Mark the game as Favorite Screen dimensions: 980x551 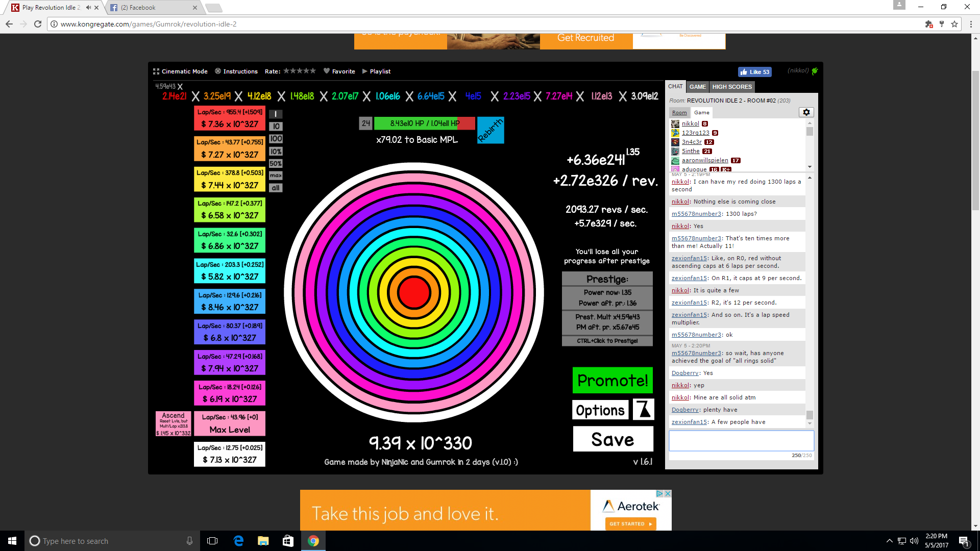339,71
